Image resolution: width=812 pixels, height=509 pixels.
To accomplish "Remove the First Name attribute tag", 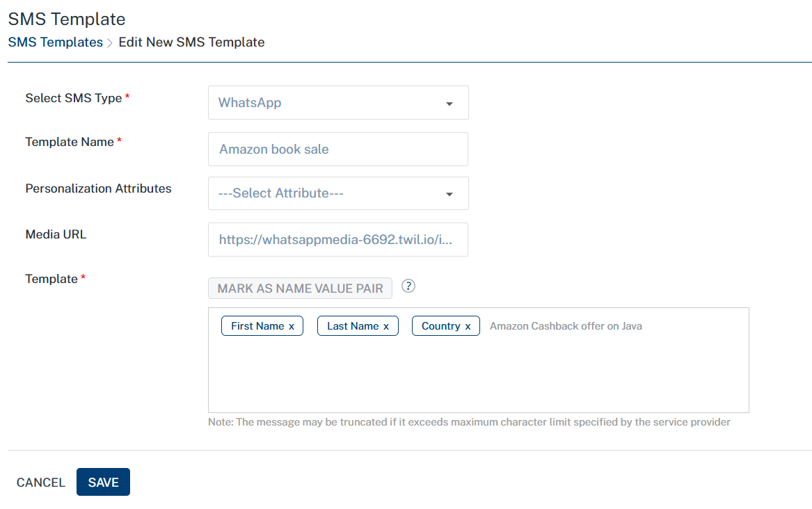I will pyautogui.click(x=292, y=326).
